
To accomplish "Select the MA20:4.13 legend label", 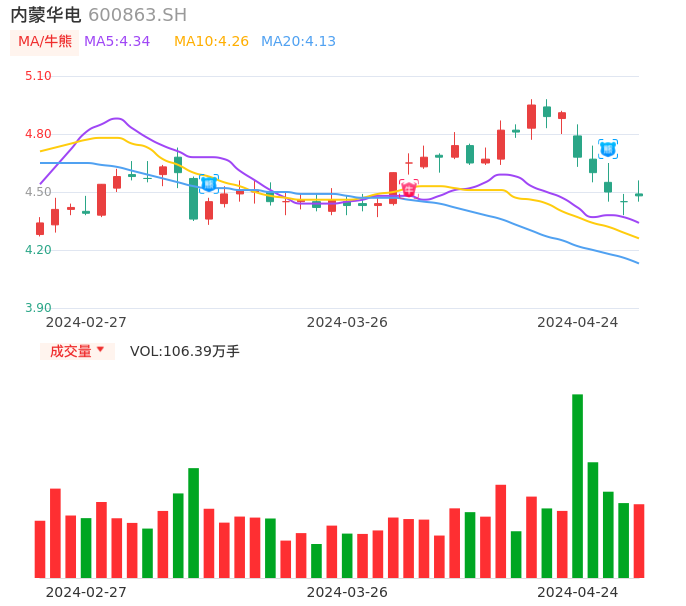I will (x=298, y=42).
